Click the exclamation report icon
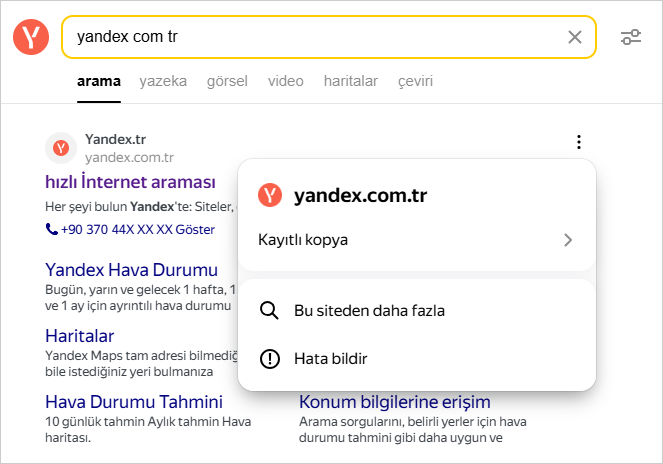 point(268,357)
